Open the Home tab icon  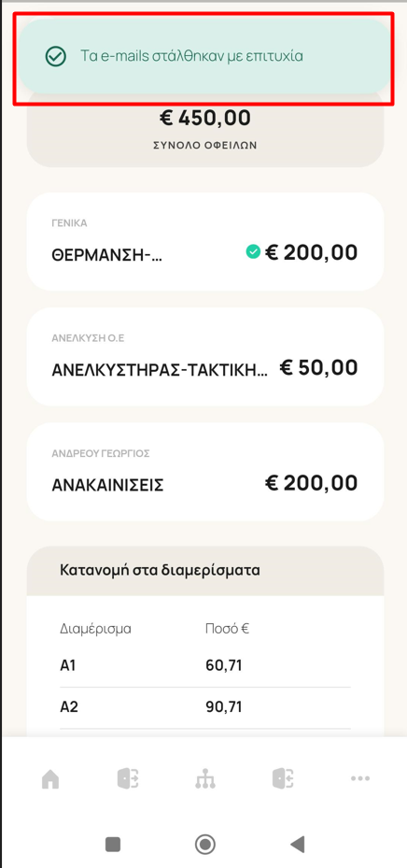coord(50,779)
